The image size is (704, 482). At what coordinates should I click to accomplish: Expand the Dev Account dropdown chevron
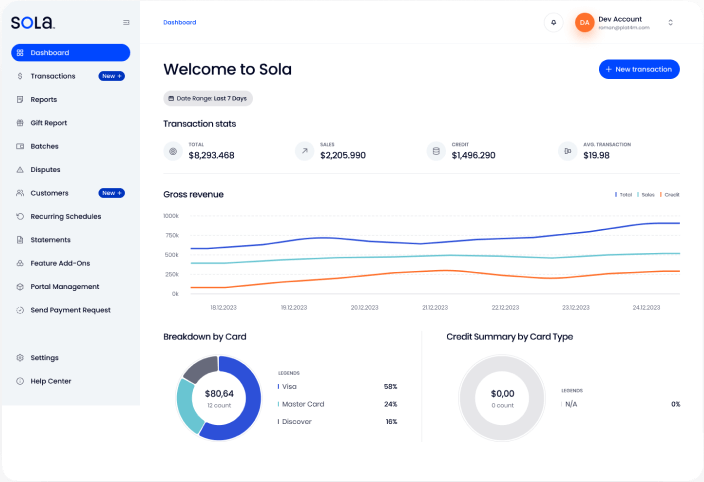(670, 22)
